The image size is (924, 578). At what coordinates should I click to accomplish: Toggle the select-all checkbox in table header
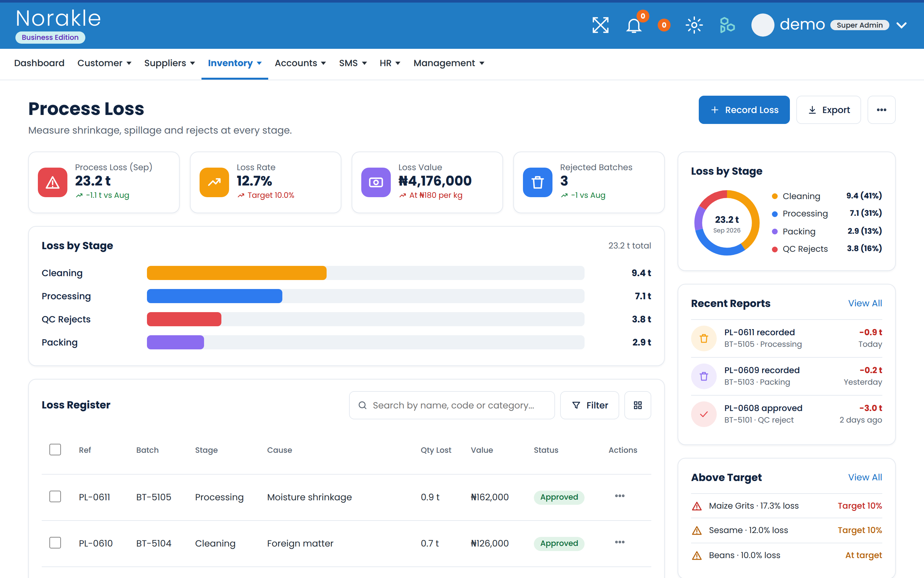[55, 450]
